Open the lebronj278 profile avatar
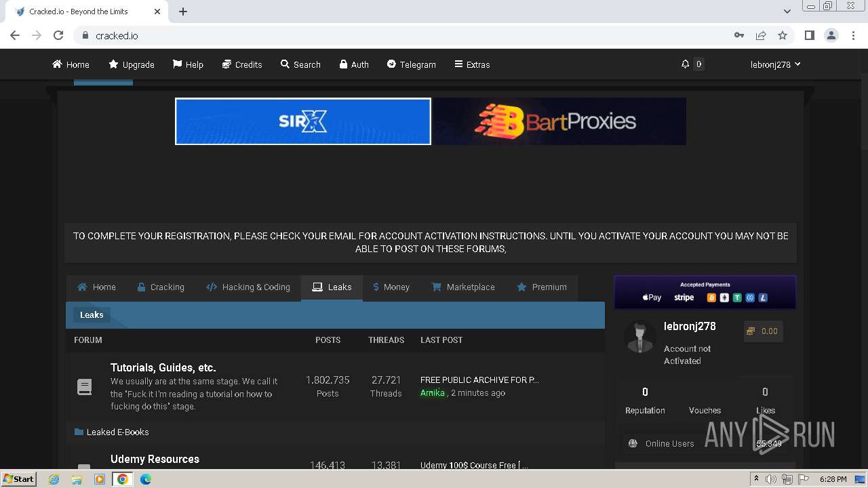Viewport: 868px width, 488px height. (639, 337)
